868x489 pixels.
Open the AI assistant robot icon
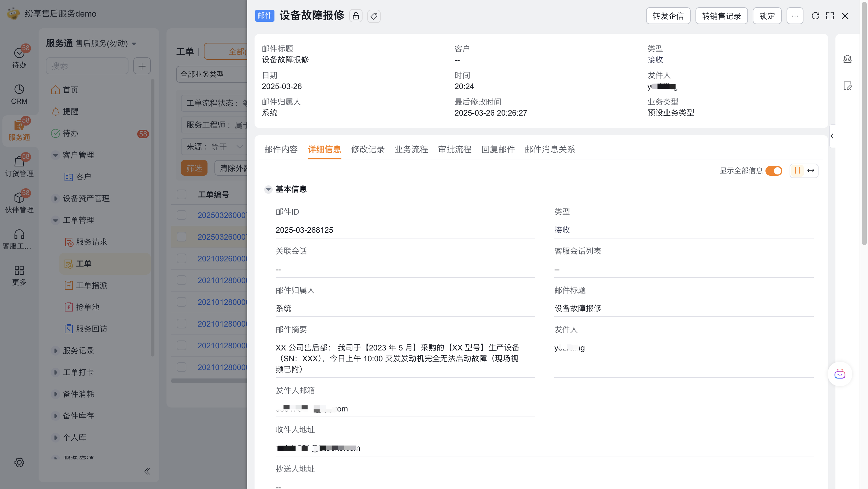(839, 374)
